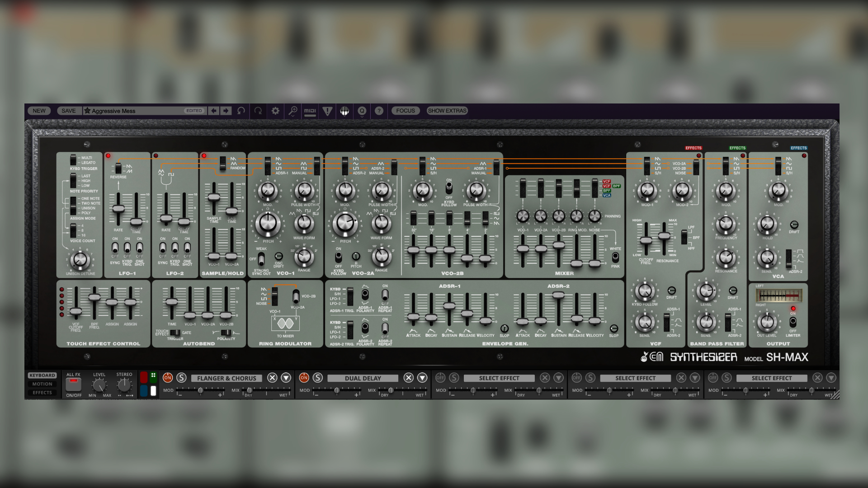Click the undo arrow icon
Screen dimensions: 868x488
tap(241, 111)
